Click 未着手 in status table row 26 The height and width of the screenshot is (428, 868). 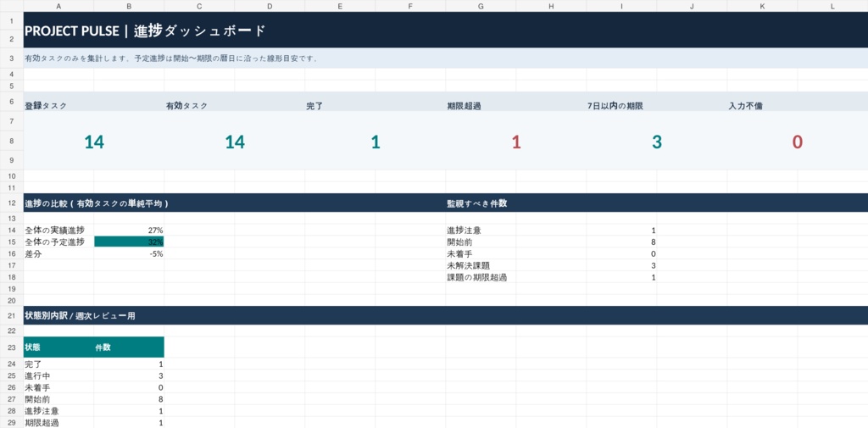(37, 387)
